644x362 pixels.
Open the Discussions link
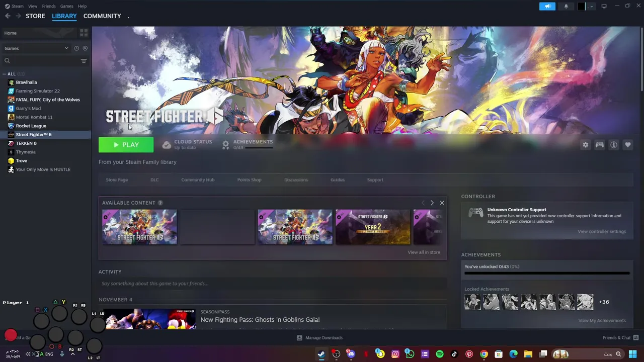pos(296,180)
